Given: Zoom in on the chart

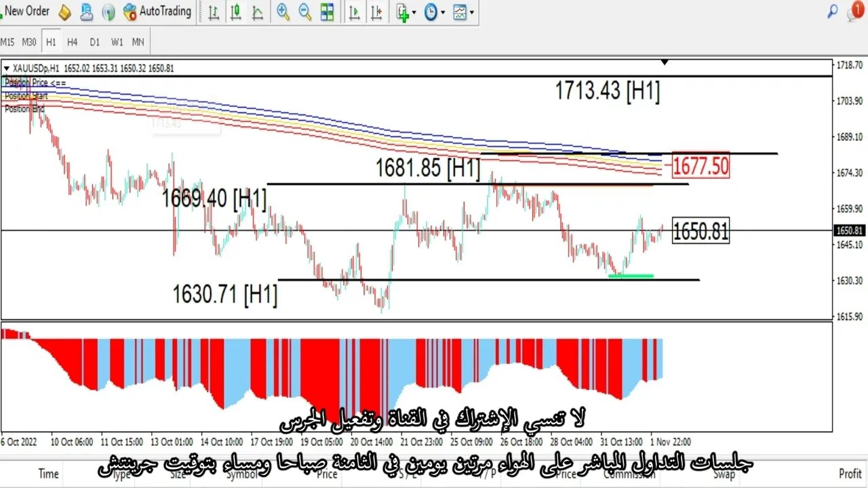Looking at the screenshot, I should point(283,12).
